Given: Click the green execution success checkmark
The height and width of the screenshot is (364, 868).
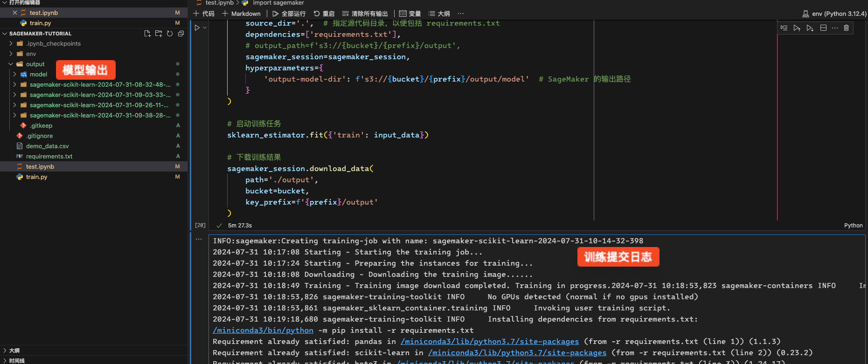Looking at the screenshot, I should point(219,226).
